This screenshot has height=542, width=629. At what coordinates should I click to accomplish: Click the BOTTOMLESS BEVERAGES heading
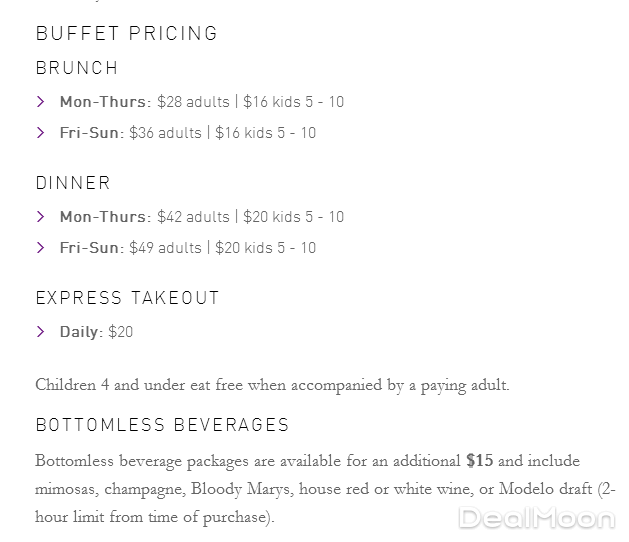coord(162,425)
